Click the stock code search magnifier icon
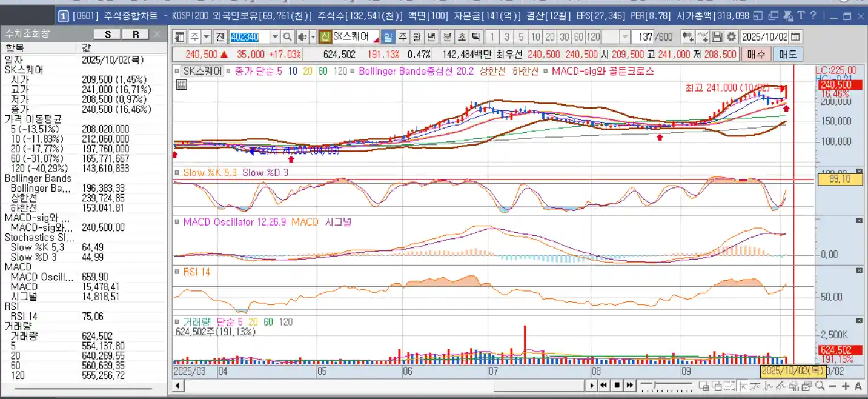This screenshot has width=868, height=399. click(x=288, y=37)
